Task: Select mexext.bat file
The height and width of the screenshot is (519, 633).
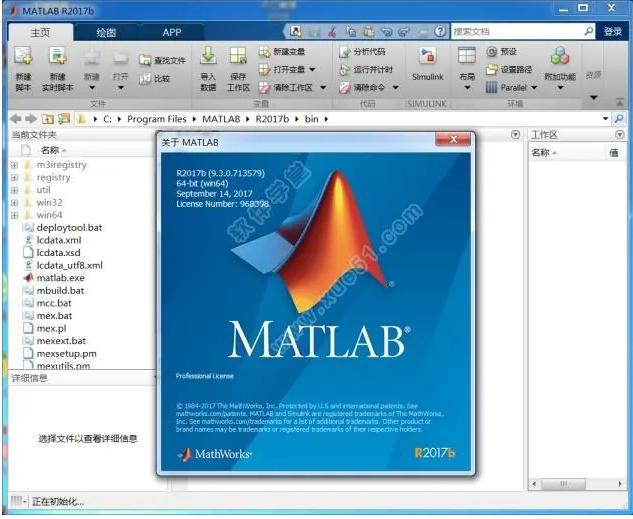Action: coord(54,341)
